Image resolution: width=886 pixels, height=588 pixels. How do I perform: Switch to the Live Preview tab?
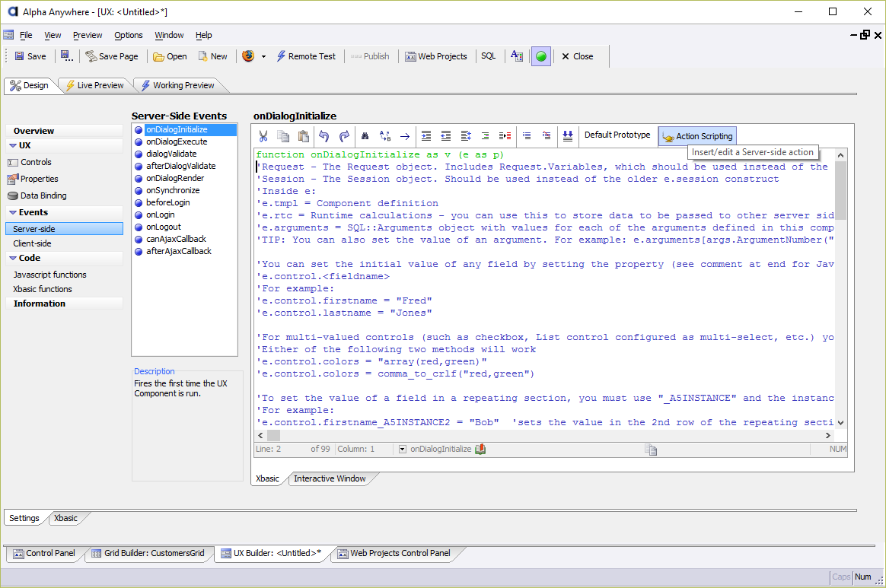point(95,85)
